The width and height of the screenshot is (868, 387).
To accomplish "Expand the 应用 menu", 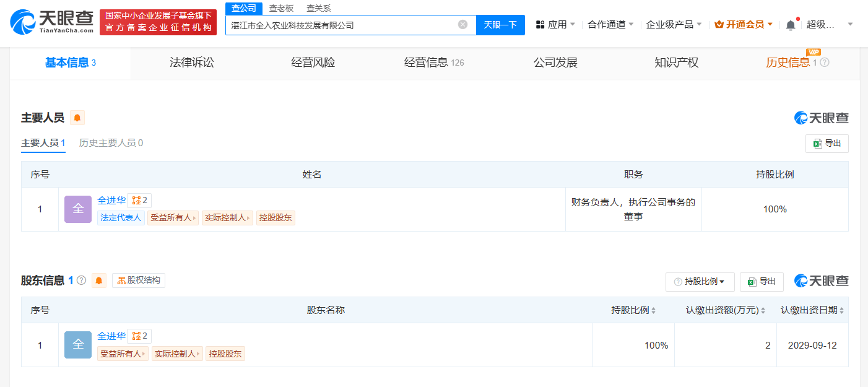I will pyautogui.click(x=556, y=25).
